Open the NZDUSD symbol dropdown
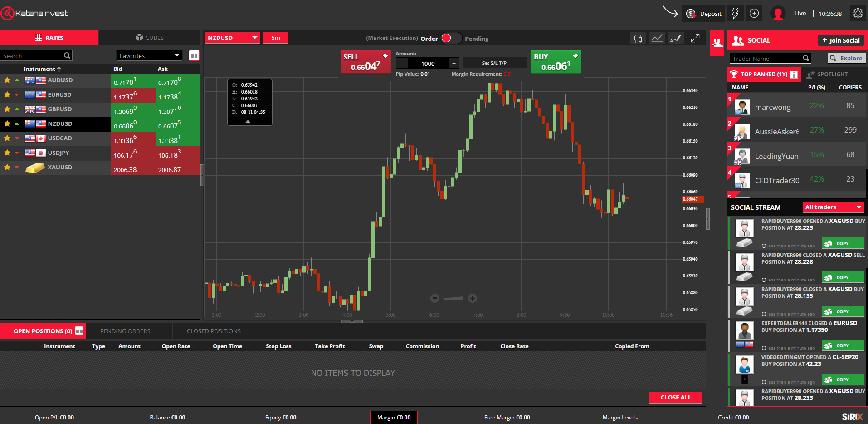Viewport: 868px width, 424px height. click(233, 38)
